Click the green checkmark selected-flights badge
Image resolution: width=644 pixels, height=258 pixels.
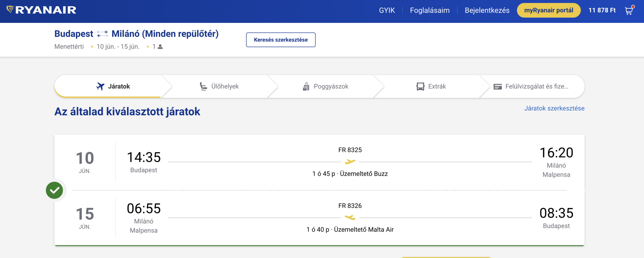[x=54, y=190]
